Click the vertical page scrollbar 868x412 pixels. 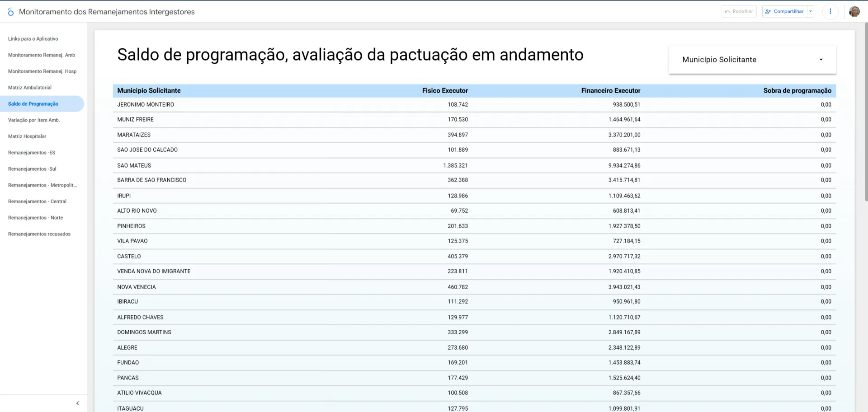(866, 113)
